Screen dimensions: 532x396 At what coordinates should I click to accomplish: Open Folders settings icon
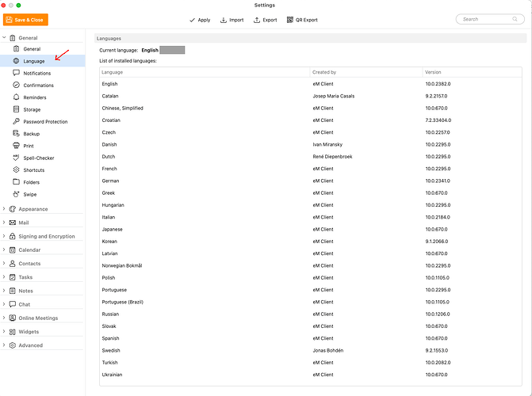coord(16,182)
